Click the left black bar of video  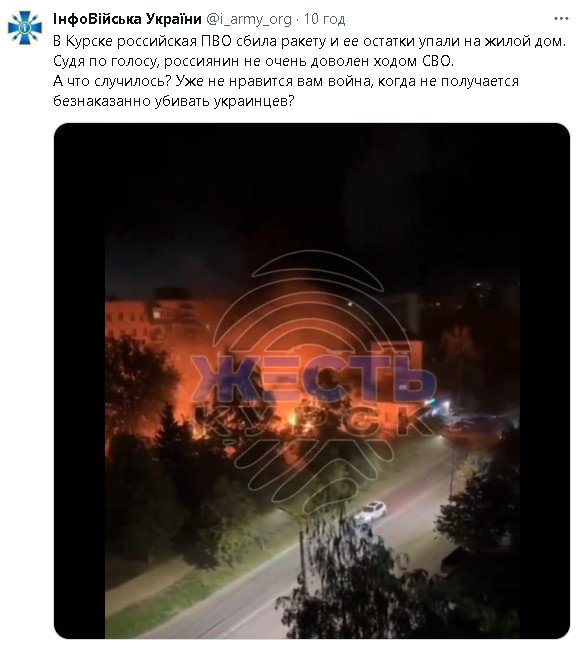[x=79, y=381]
